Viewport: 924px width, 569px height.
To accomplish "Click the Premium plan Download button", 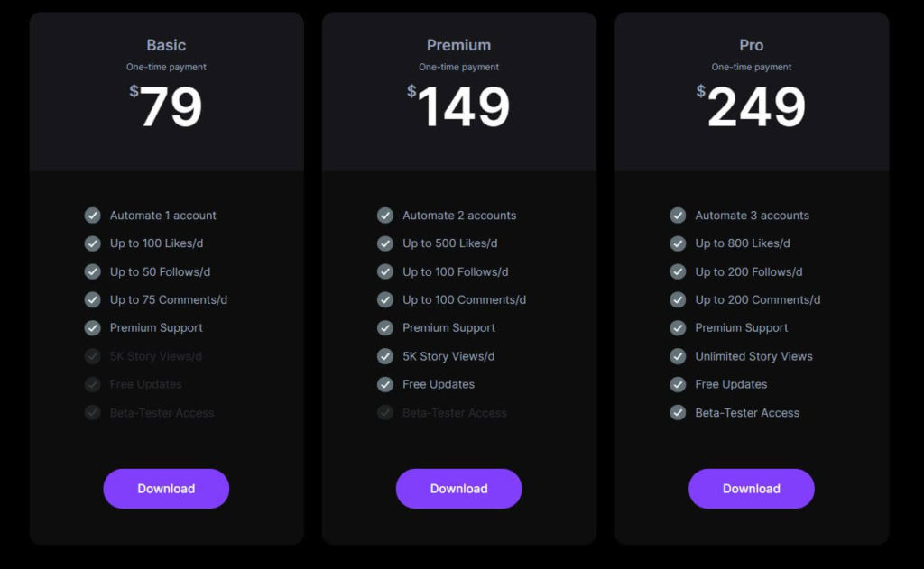I will click(x=458, y=489).
